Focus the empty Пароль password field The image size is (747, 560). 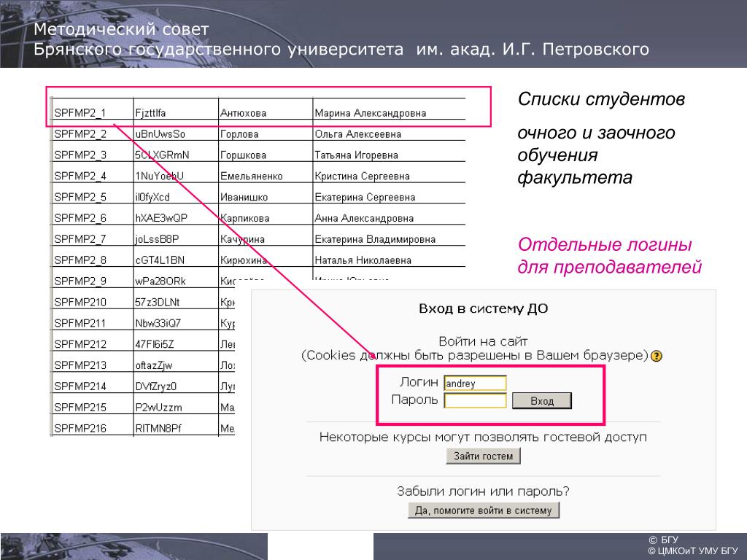[x=475, y=400]
